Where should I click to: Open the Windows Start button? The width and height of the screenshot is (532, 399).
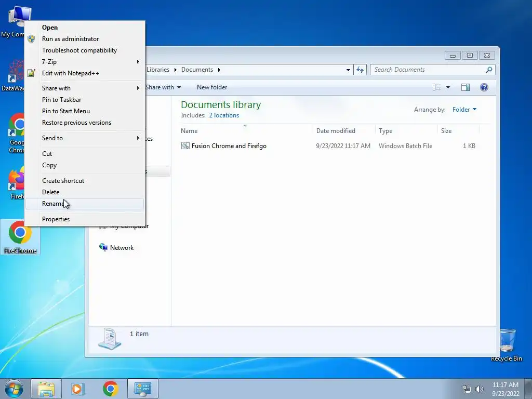14,389
